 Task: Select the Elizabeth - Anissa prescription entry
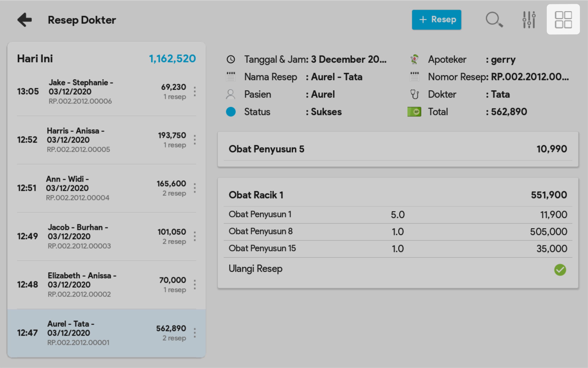click(x=97, y=285)
